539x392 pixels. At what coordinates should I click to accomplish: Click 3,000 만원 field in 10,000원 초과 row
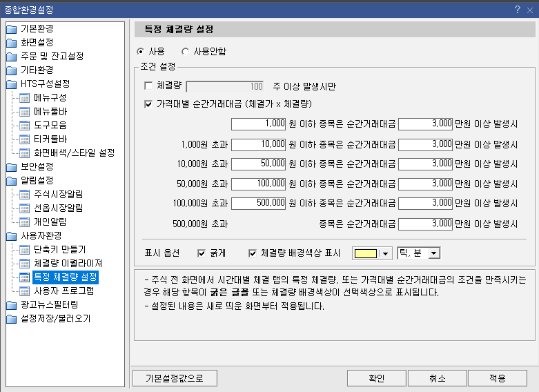[426, 164]
